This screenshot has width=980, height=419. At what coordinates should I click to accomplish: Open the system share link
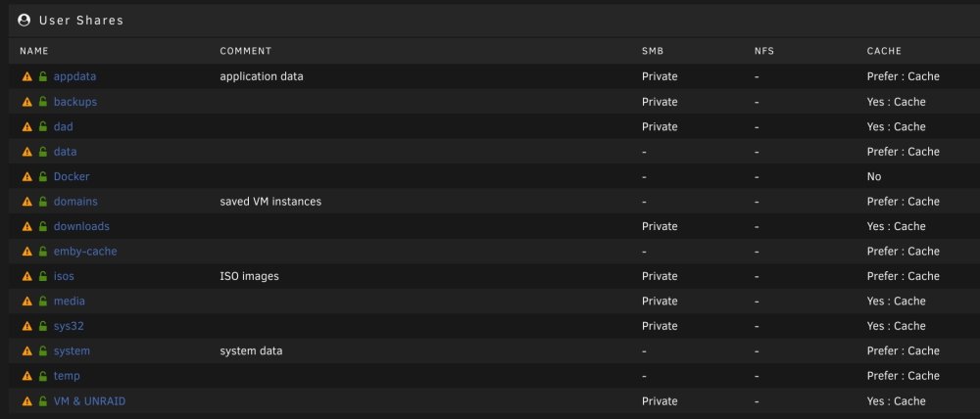coord(72,350)
